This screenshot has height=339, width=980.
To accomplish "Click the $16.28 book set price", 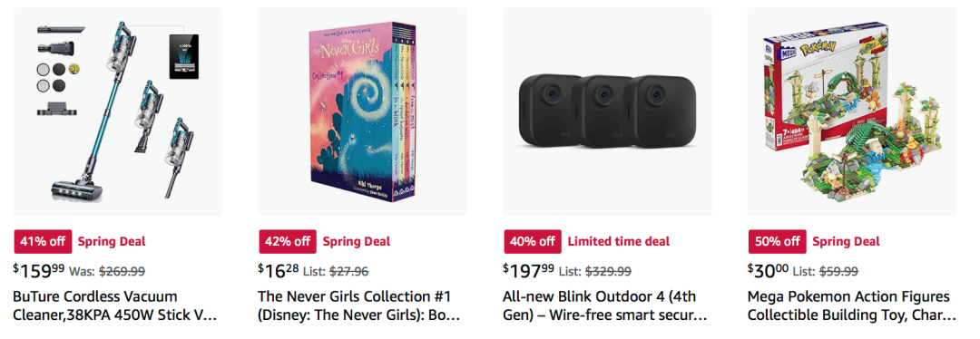I will pos(279,270).
